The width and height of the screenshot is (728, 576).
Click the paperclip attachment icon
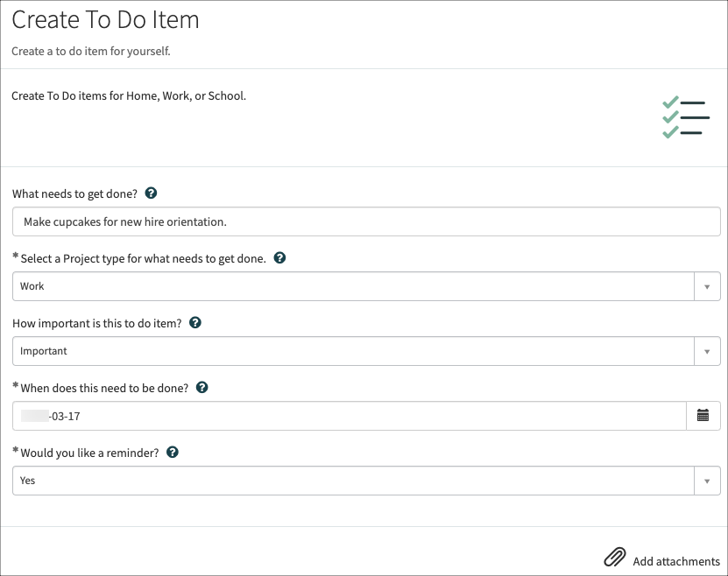(615, 557)
